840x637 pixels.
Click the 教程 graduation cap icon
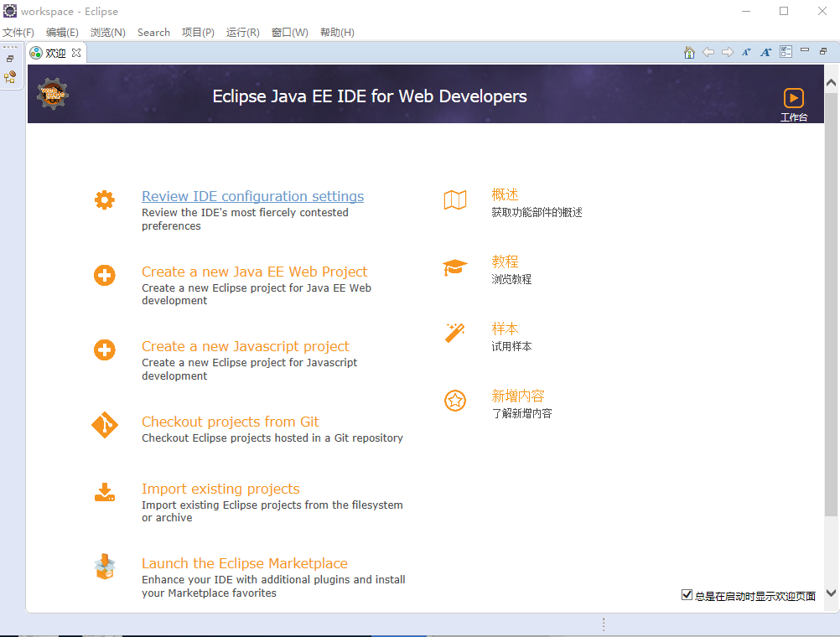tap(454, 267)
